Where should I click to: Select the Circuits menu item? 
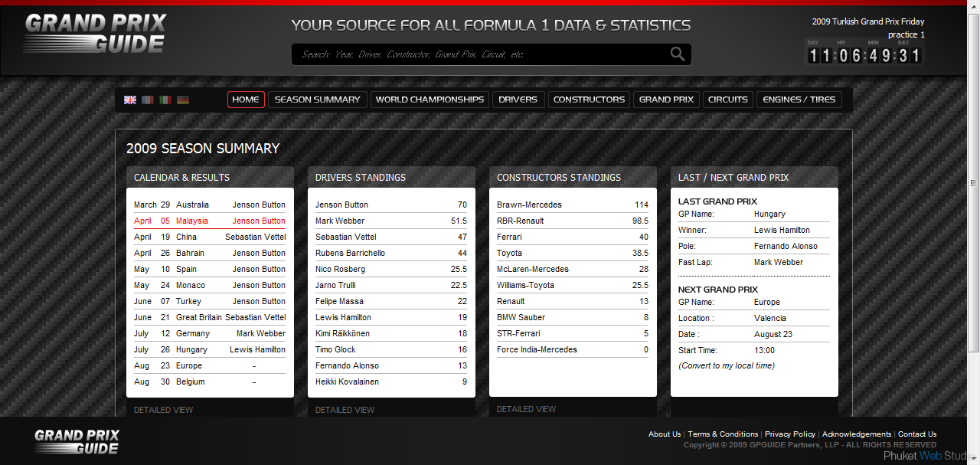tap(727, 100)
